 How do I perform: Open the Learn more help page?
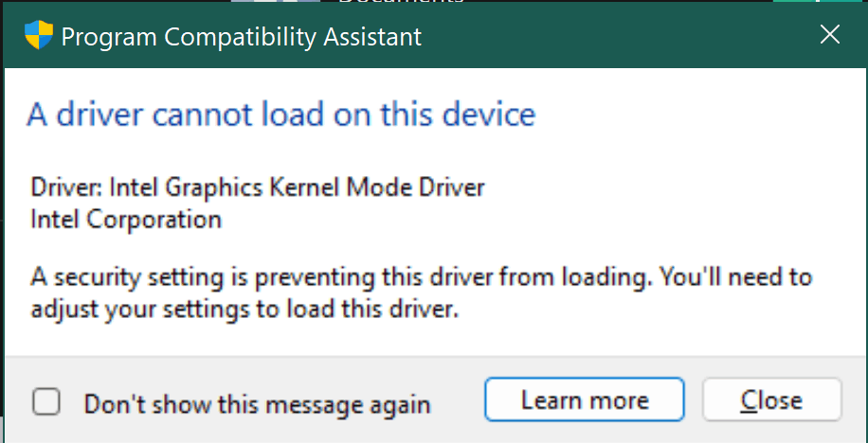pyautogui.click(x=585, y=399)
